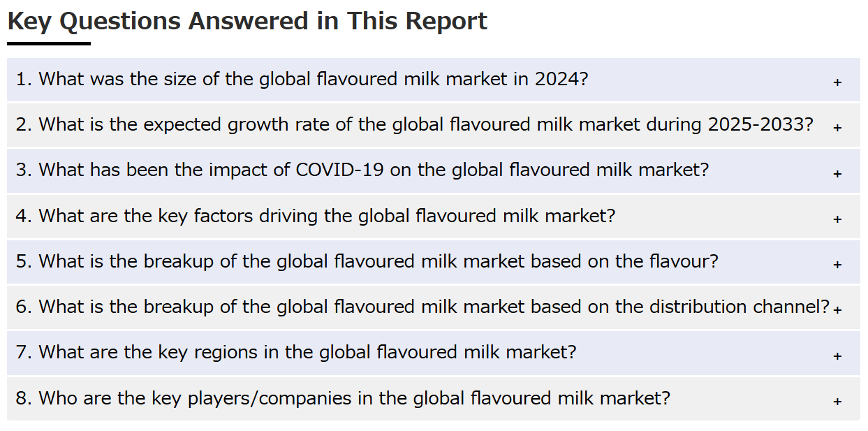
Task: Open 'What was the size' question text
Action: tap(302, 79)
